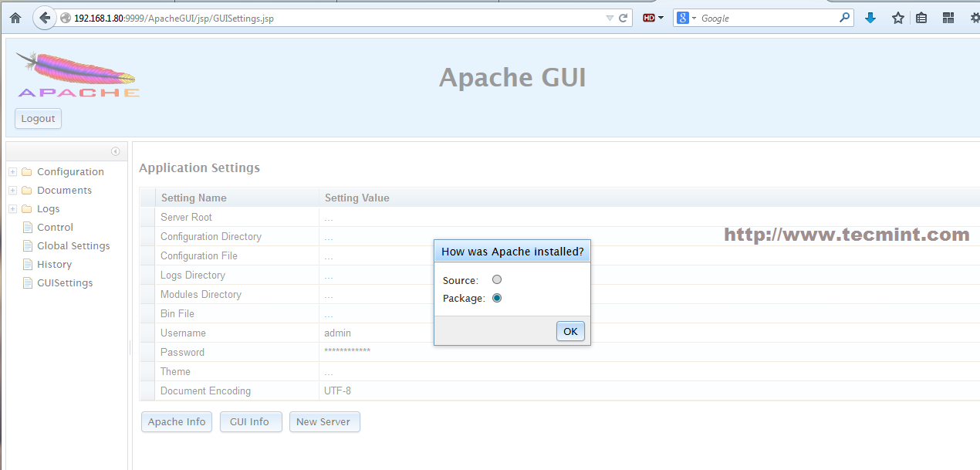The image size is (980, 470).
Task: Click the Logout button
Action: 38,118
